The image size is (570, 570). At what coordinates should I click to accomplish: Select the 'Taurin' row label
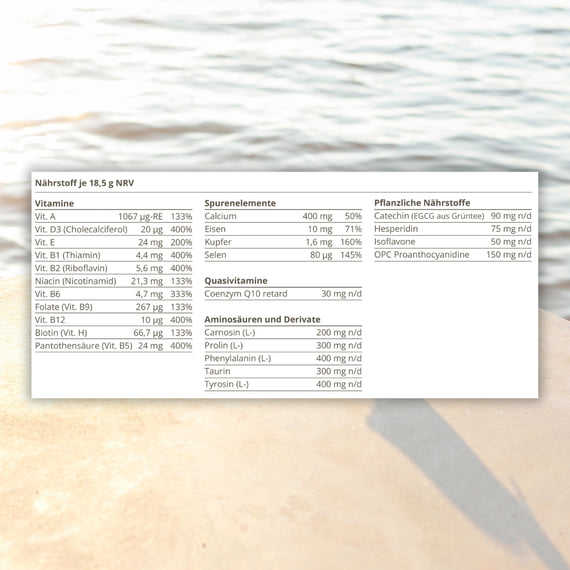[217, 371]
